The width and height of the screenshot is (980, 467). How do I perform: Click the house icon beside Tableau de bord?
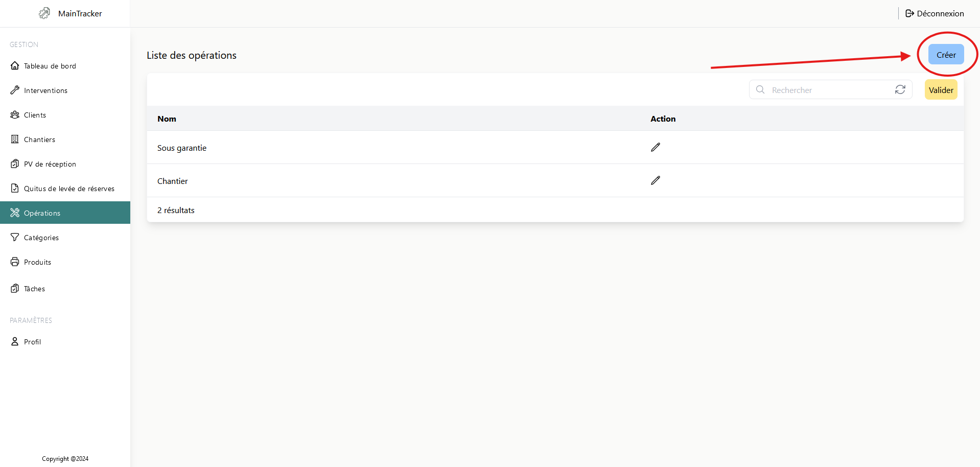tap(15, 66)
